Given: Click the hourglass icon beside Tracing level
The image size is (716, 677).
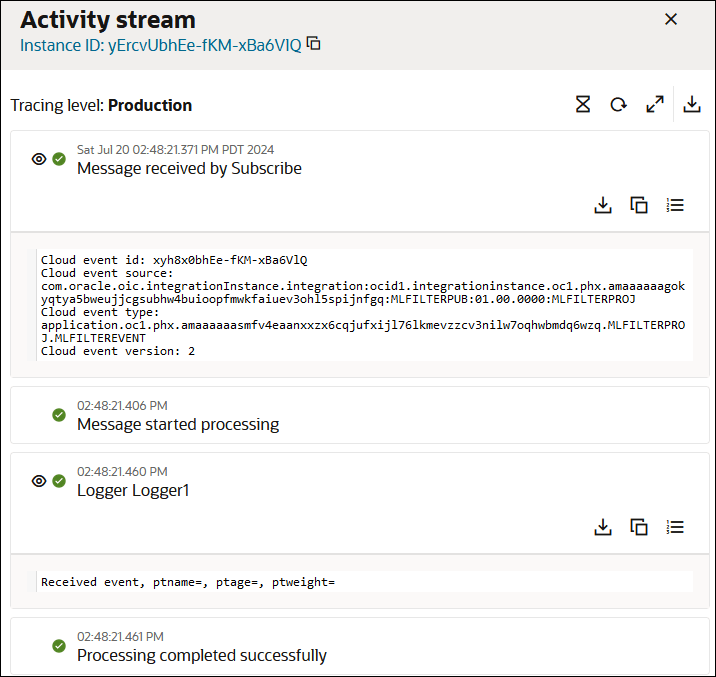Looking at the screenshot, I should click(583, 104).
